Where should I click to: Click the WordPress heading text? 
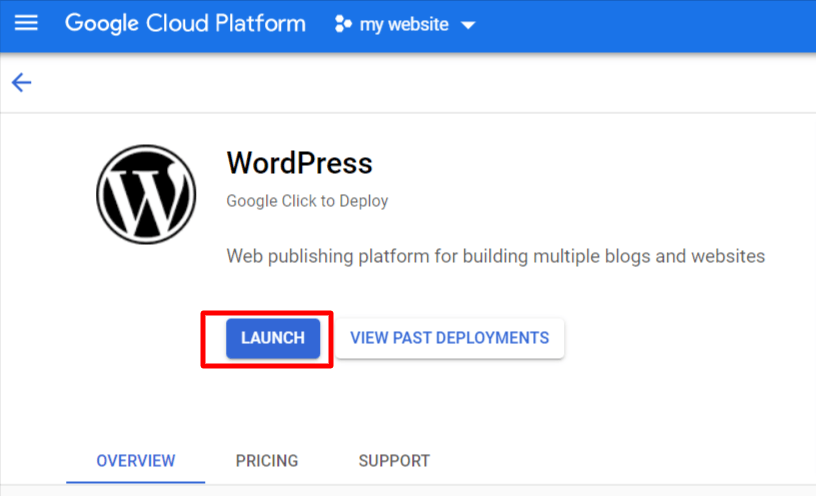(x=300, y=163)
